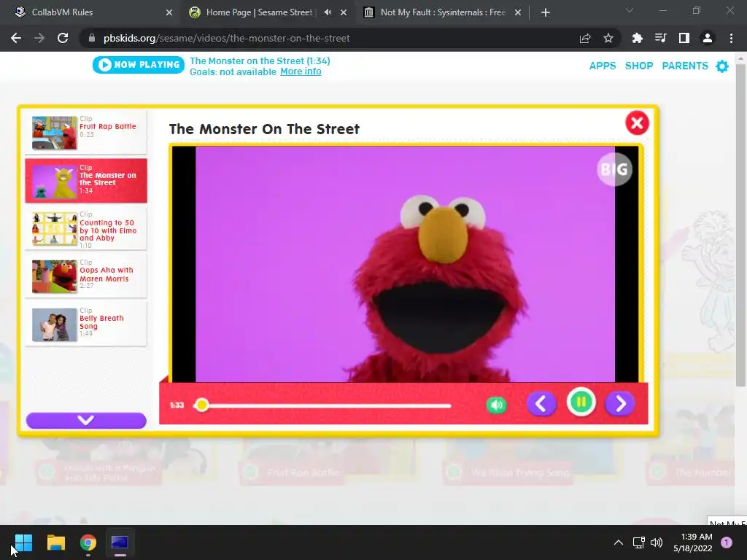The width and height of the screenshot is (747, 560).
Task: Open the Chrome three-dot menu
Action: click(731, 38)
